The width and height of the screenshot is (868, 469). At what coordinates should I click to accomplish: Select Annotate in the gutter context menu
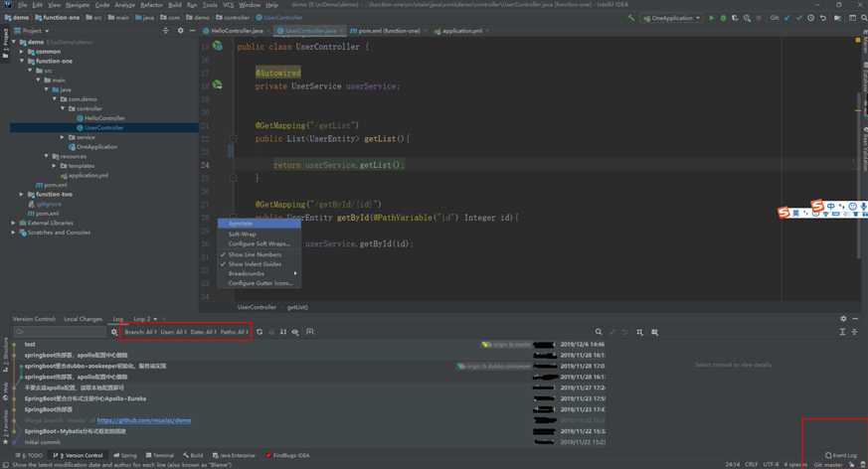[x=260, y=224]
